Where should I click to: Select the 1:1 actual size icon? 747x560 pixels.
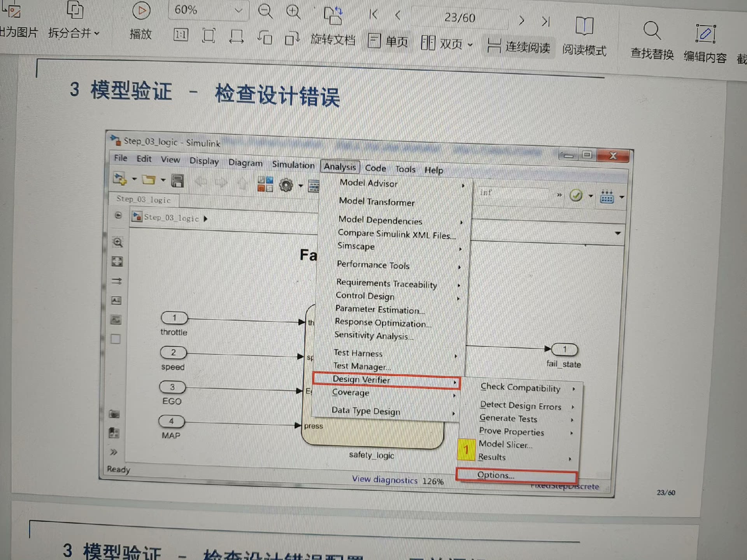tap(181, 35)
